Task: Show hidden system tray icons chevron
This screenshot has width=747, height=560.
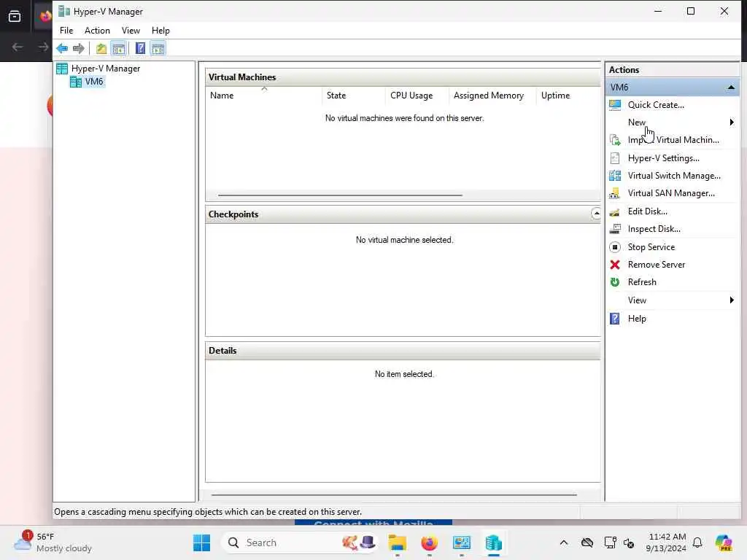Action: pyautogui.click(x=564, y=542)
